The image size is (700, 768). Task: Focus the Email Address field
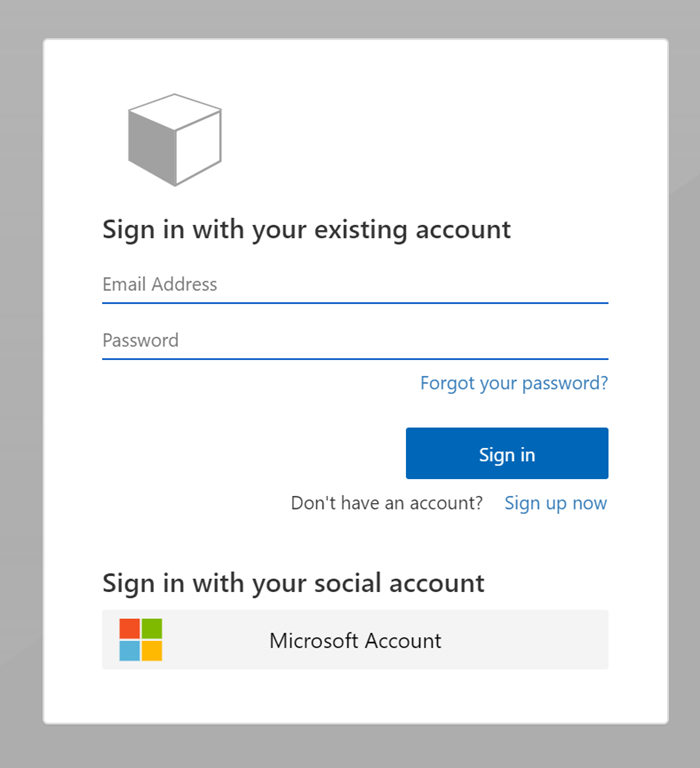click(355, 285)
